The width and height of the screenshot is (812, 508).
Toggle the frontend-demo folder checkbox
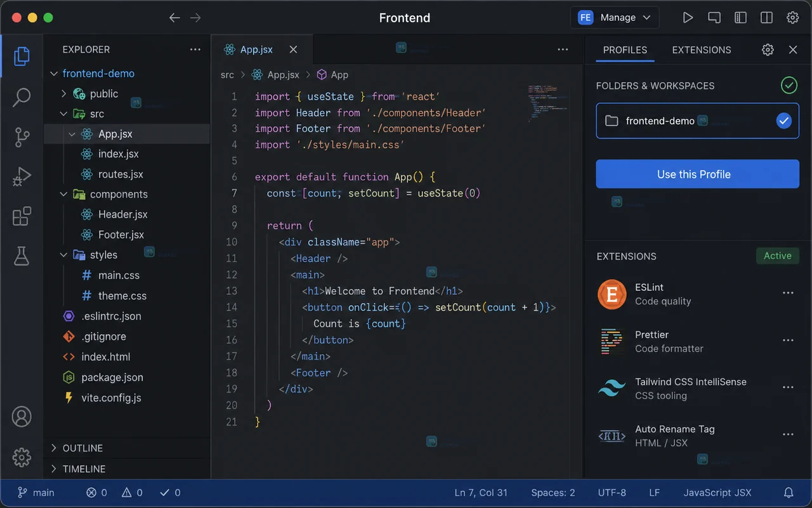coord(784,120)
